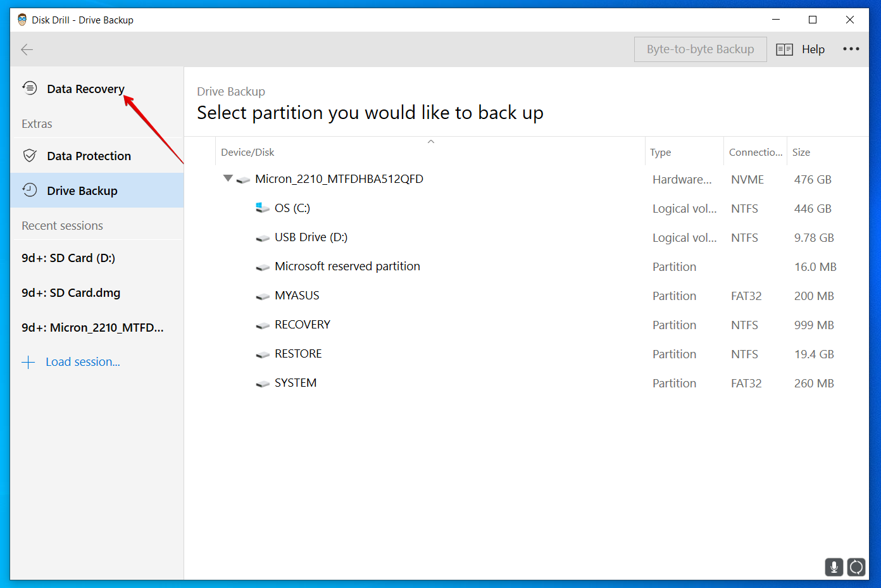Viewport: 881px width, 588px height.
Task: Select the Micron_2210_MTFDHBA512QFD disk row
Action: click(527, 179)
